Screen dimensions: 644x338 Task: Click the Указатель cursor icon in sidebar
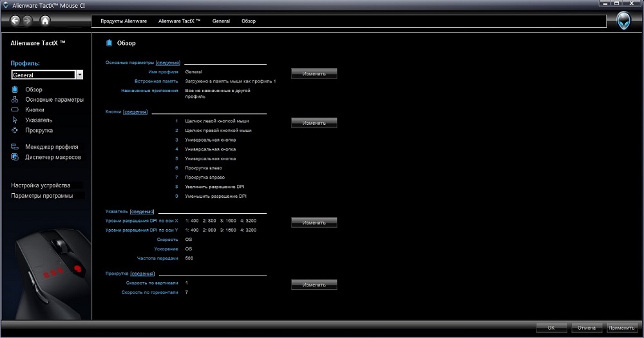point(15,120)
